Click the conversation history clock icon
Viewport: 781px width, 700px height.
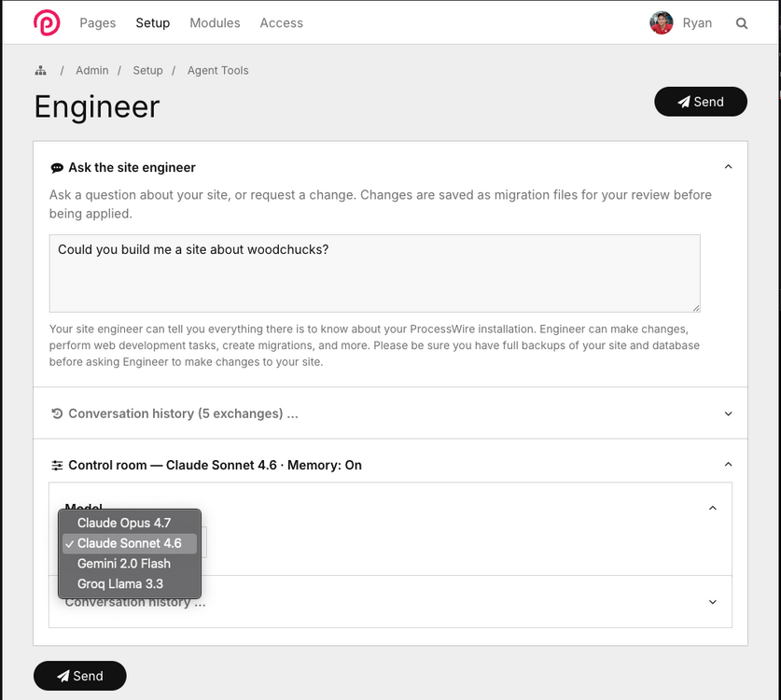57,413
